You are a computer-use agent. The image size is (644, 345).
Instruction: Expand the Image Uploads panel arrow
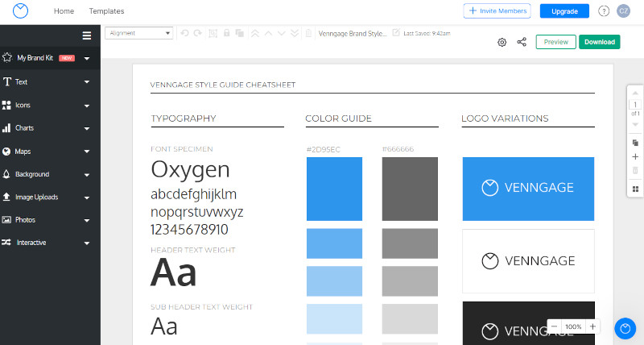pos(87,197)
